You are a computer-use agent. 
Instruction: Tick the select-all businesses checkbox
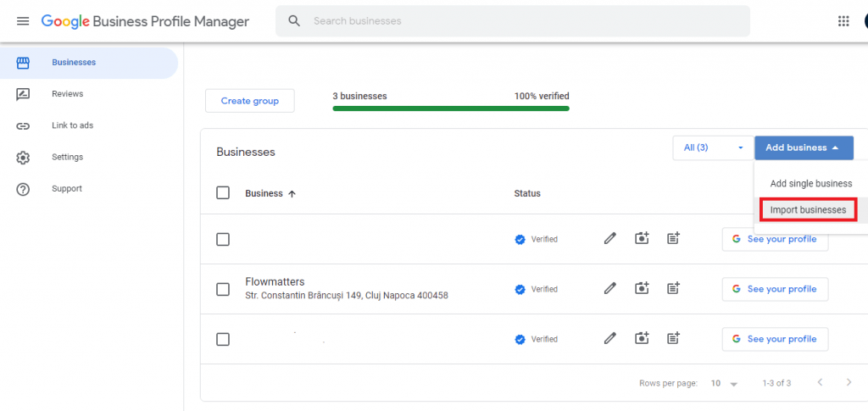pos(223,193)
